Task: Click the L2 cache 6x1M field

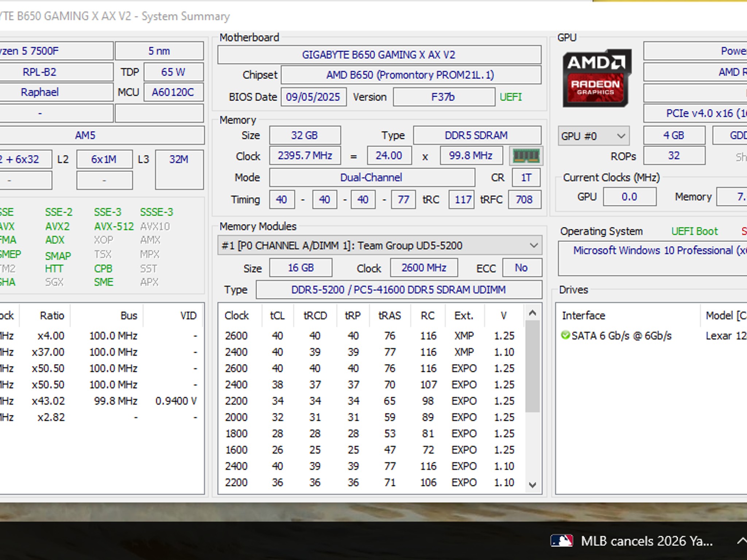Action: point(104,159)
